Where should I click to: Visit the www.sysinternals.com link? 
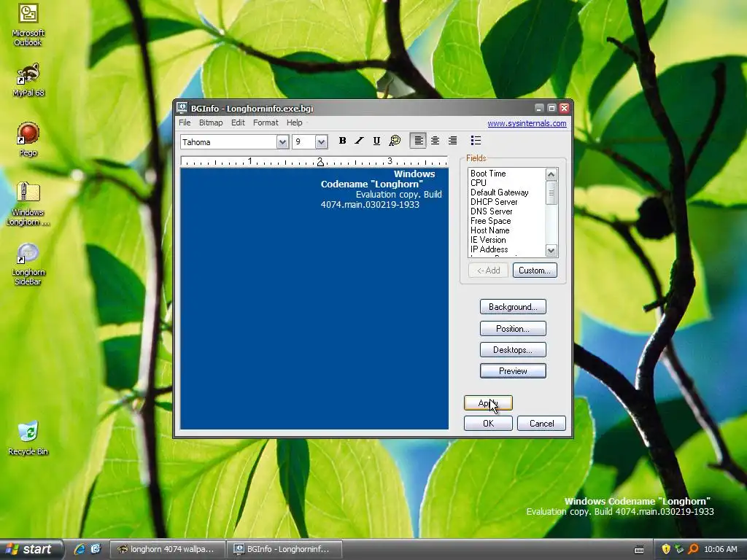[527, 123]
